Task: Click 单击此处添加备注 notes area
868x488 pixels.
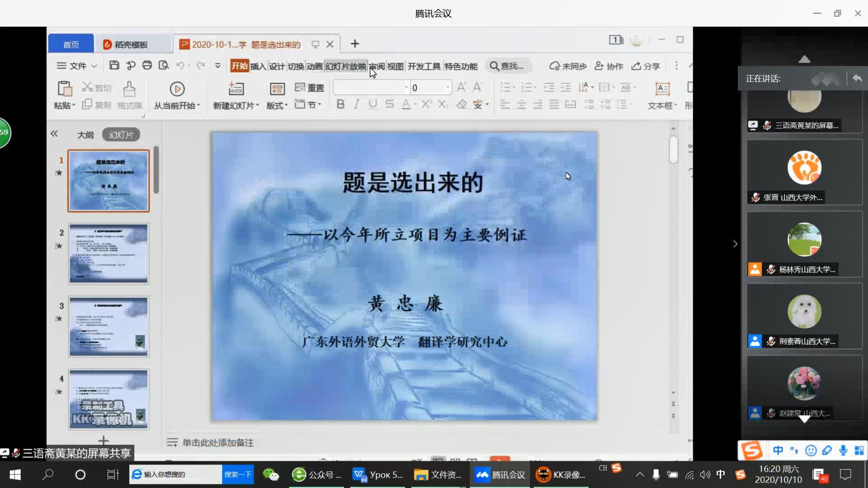Action: pos(218,442)
